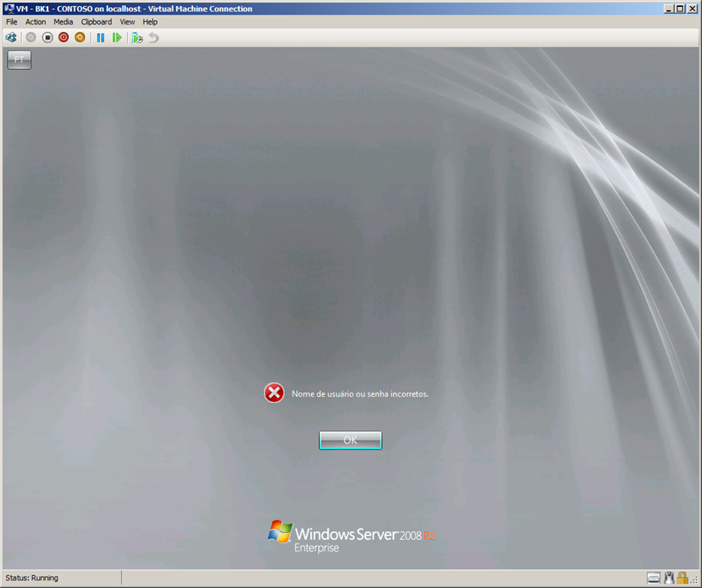Expand the Clipboard menu
The image size is (702, 588).
[96, 22]
